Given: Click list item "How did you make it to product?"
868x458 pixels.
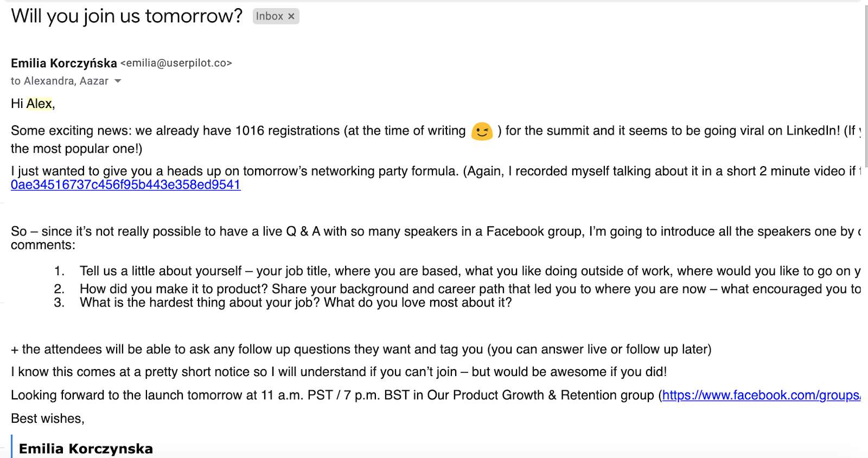Looking at the screenshot, I should pyautogui.click(x=174, y=289).
